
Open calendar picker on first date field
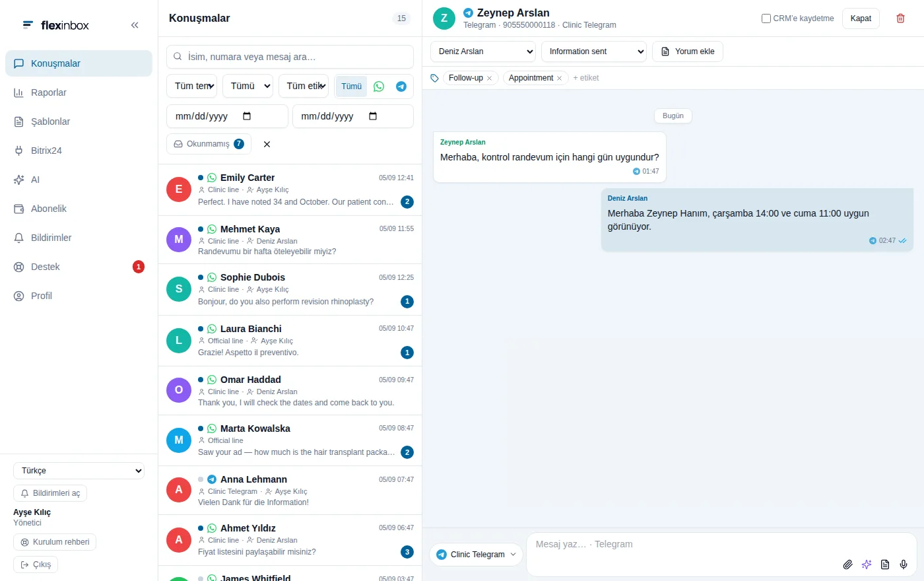click(x=247, y=116)
